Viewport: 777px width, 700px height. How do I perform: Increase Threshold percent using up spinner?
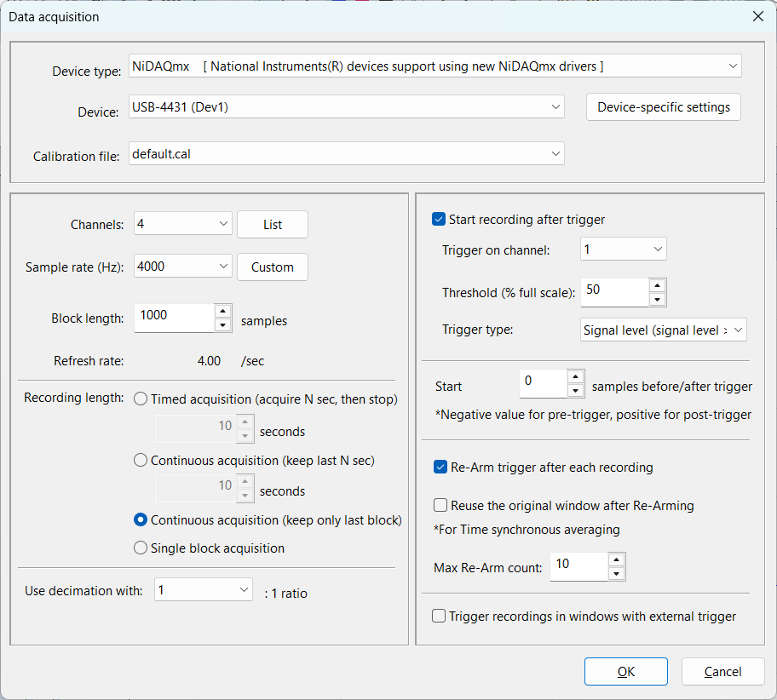coord(657,285)
